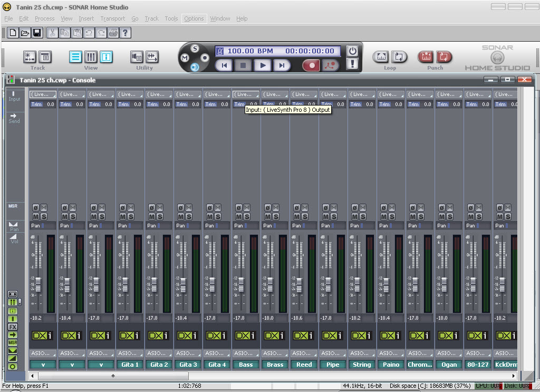
Task: Mute the Brass channel strip
Action: click(267, 216)
